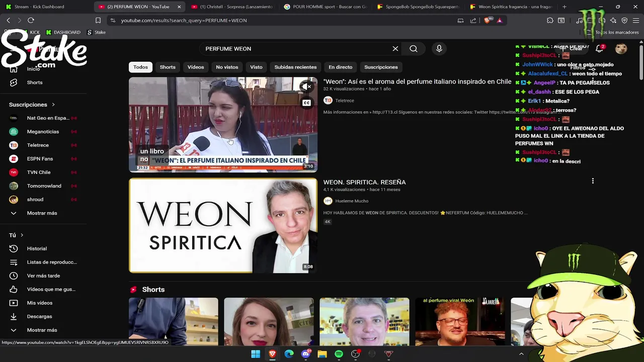644x362 pixels.
Task: Open the DASHBOARD bookmark
Action: (63, 32)
